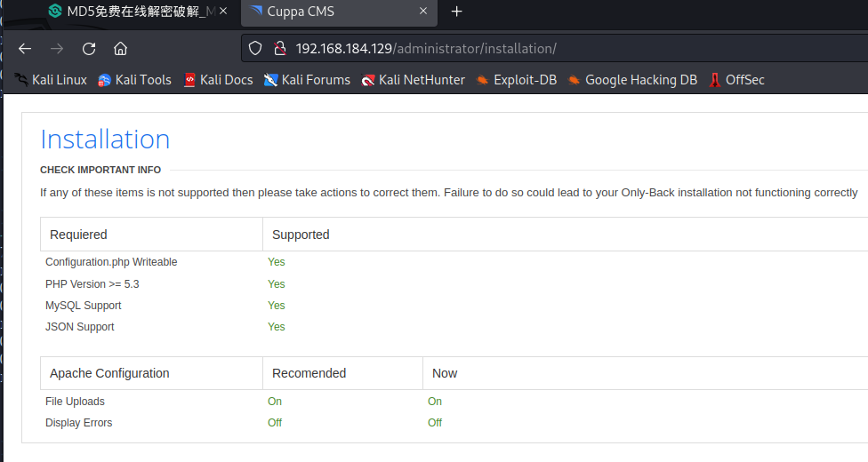Screen dimensions: 868x462
Task: Open the Google Hacking DB bookmark
Action: [632, 80]
